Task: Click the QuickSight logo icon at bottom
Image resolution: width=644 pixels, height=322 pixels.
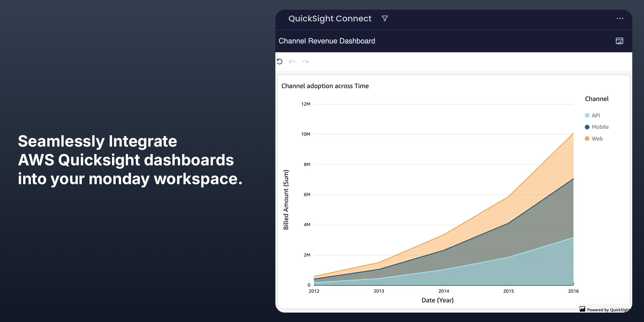Action: click(x=582, y=309)
